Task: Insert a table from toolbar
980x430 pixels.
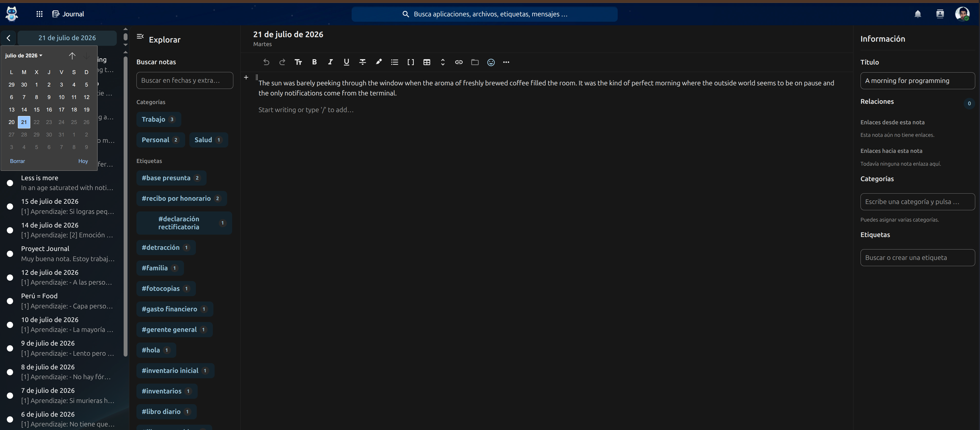Action: click(x=427, y=62)
